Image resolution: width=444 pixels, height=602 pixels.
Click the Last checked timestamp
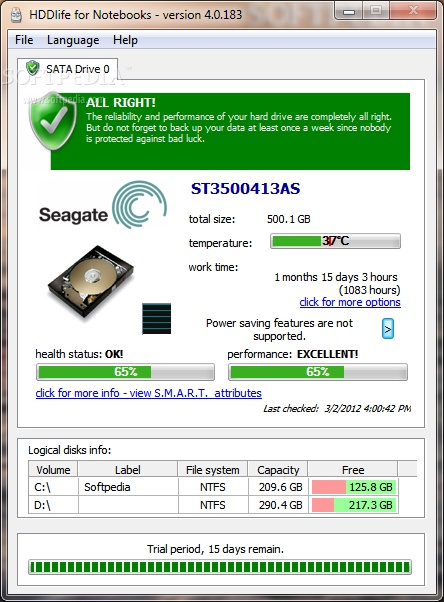[337, 408]
